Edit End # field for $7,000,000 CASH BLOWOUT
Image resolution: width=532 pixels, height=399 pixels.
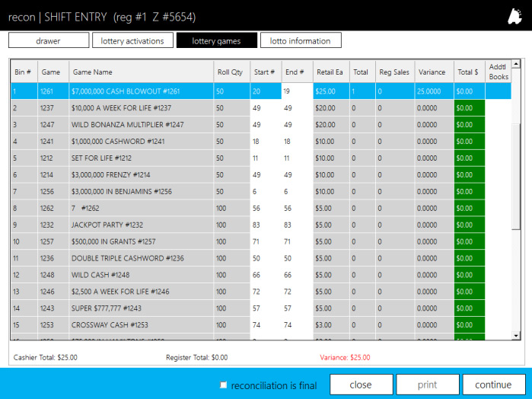(297, 91)
